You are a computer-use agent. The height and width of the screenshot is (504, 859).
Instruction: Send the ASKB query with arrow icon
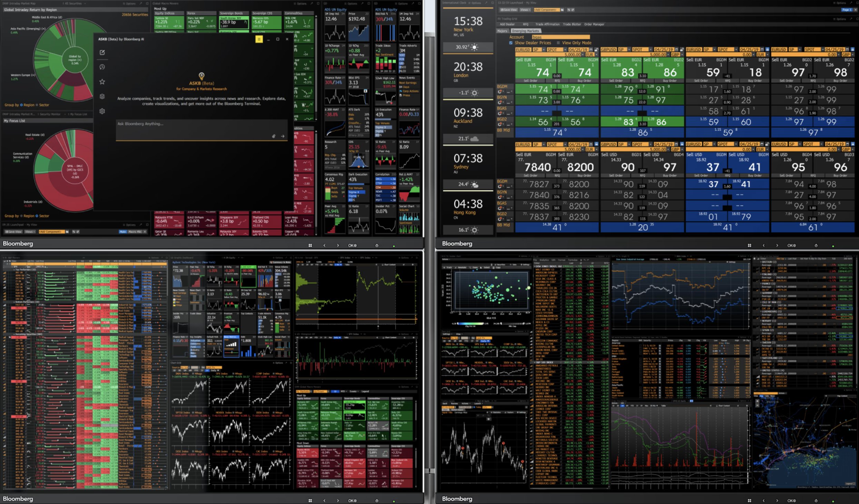pos(283,136)
